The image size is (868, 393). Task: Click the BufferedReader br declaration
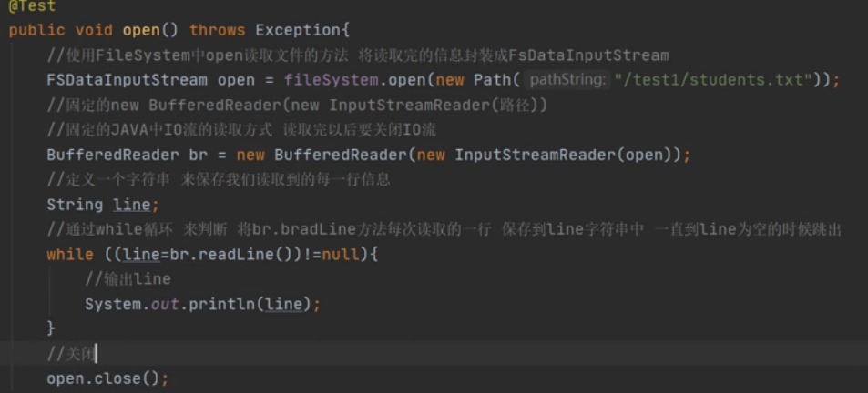[x=127, y=156]
